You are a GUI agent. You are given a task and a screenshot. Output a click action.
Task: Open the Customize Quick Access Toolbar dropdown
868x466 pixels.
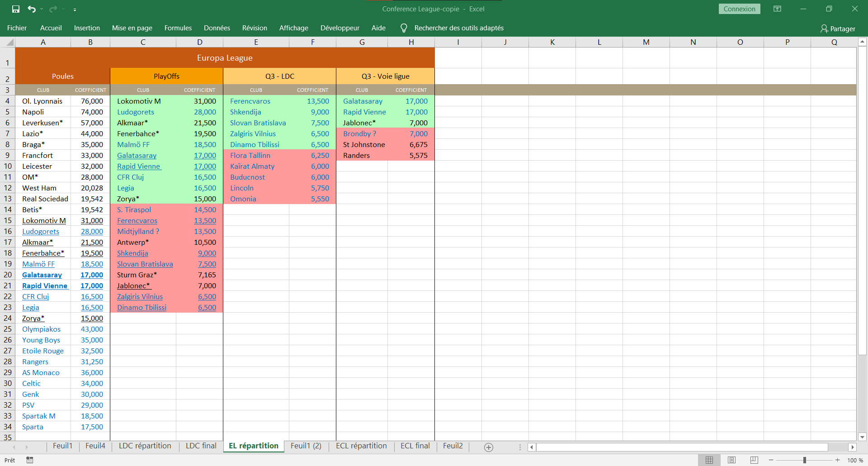pos(75,9)
